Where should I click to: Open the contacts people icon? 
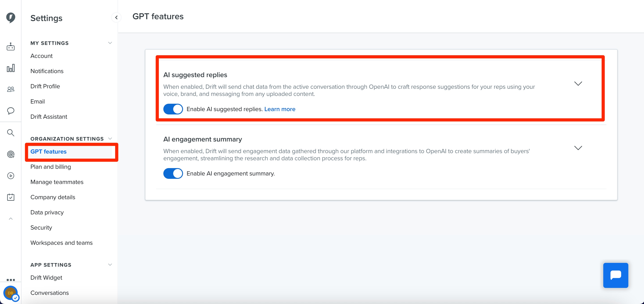(11, 89)
